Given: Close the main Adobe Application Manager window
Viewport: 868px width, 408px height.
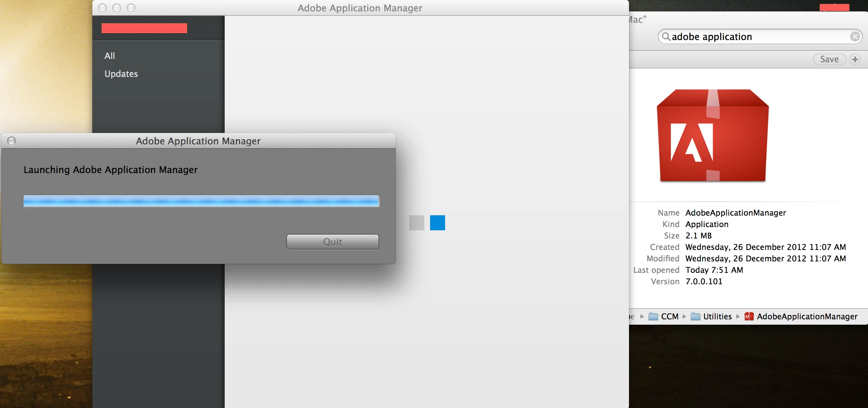Looking at the screenshot, I should point(102,8).
